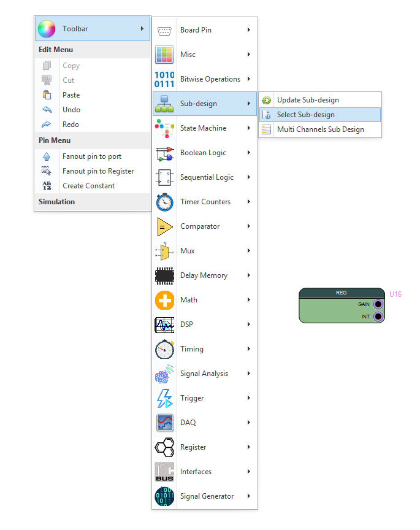Image resolution: width=420 pixels, height=530 pixels.
Task: Open the Register menu item
Action: (205, 447)
